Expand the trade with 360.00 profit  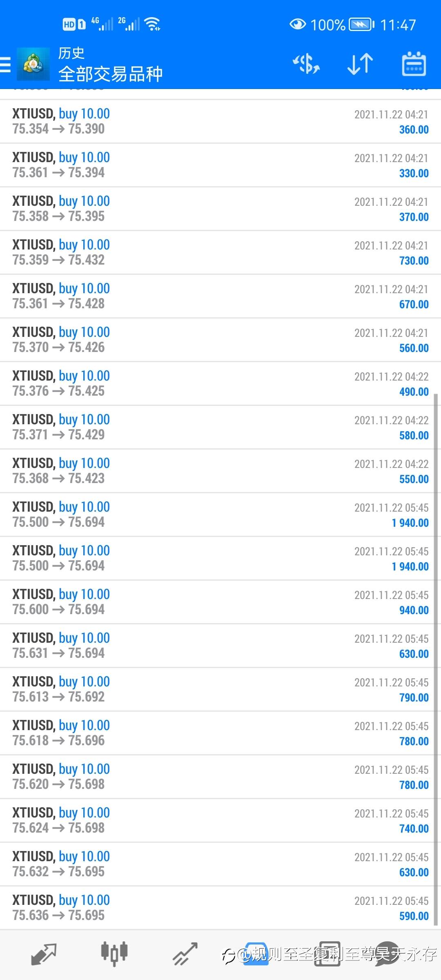(220, 121)
